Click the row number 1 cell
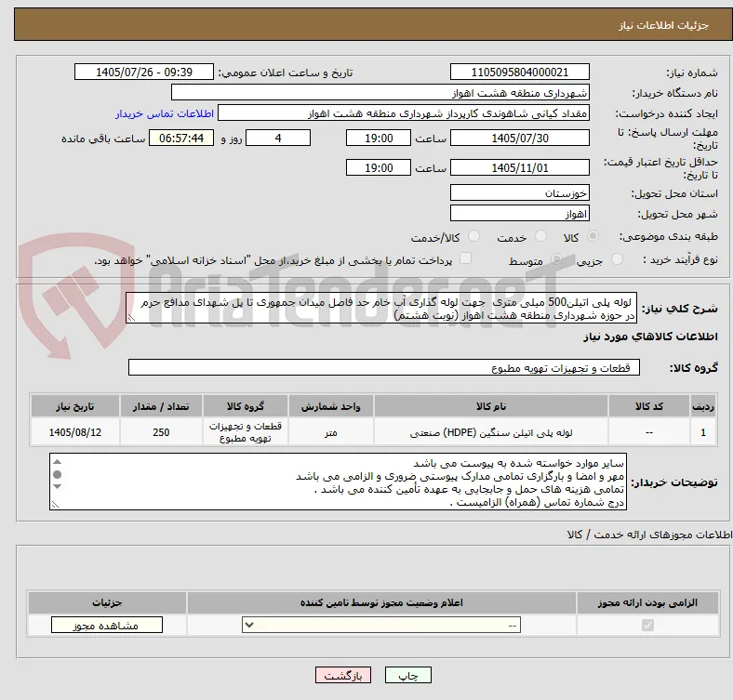Viewport: 733px width, 700px height. [x=702, y=432]
